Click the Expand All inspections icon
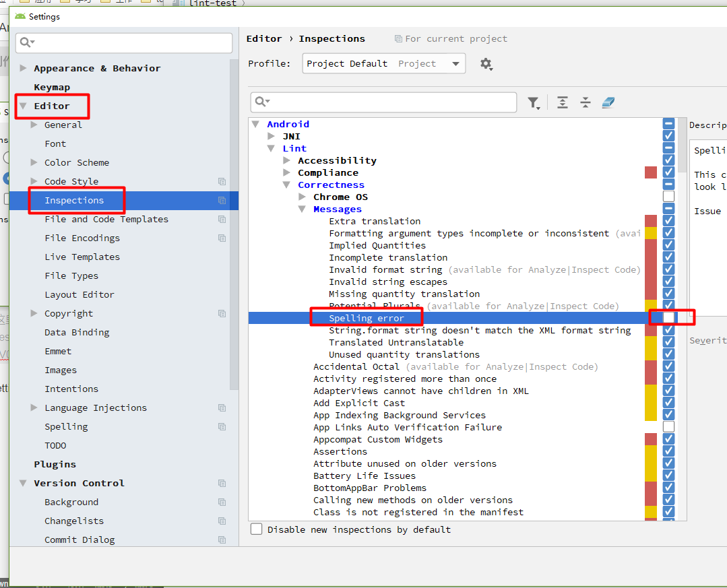This screenshot has width=727, height=588. point(563,102)
